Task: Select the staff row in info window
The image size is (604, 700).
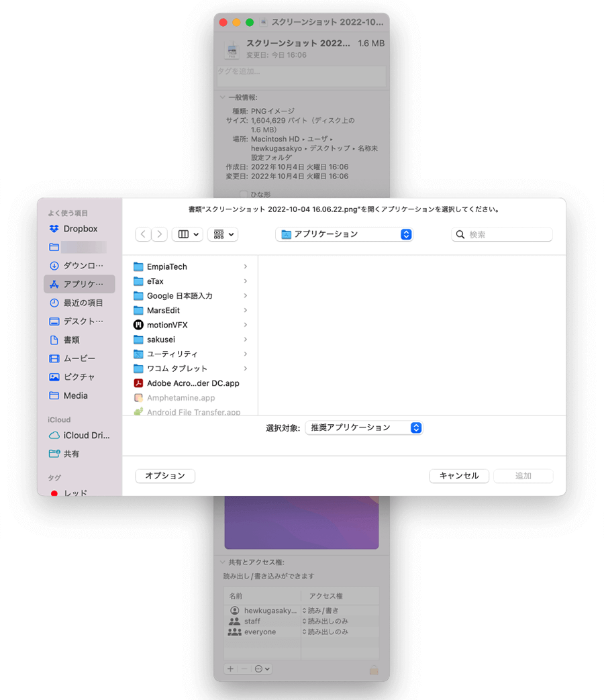Action: pos(301,621)
